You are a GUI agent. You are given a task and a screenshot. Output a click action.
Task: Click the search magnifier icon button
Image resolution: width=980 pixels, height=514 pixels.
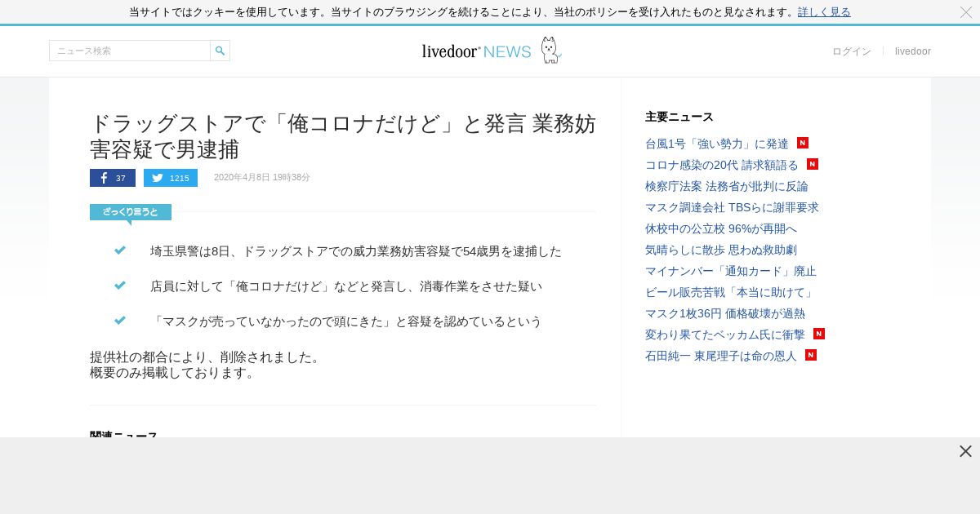click(220, 51)
